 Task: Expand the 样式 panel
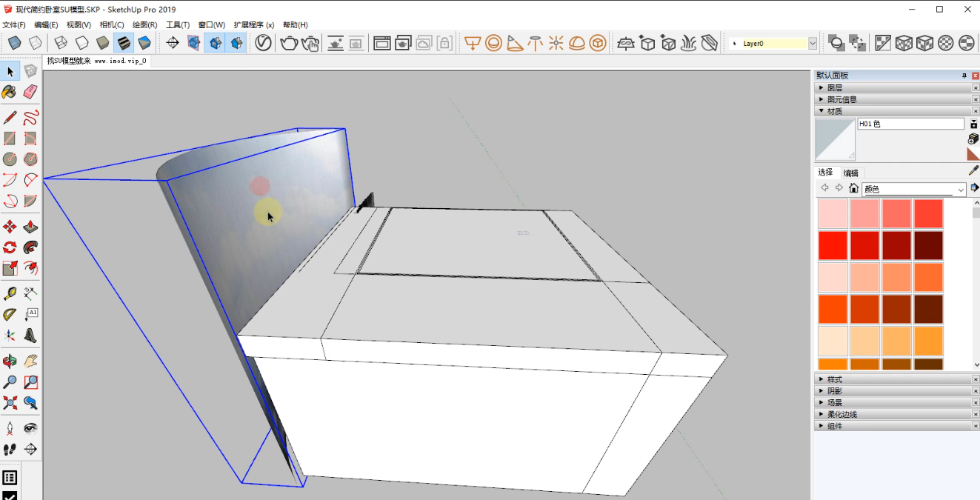tap(821, 379)
